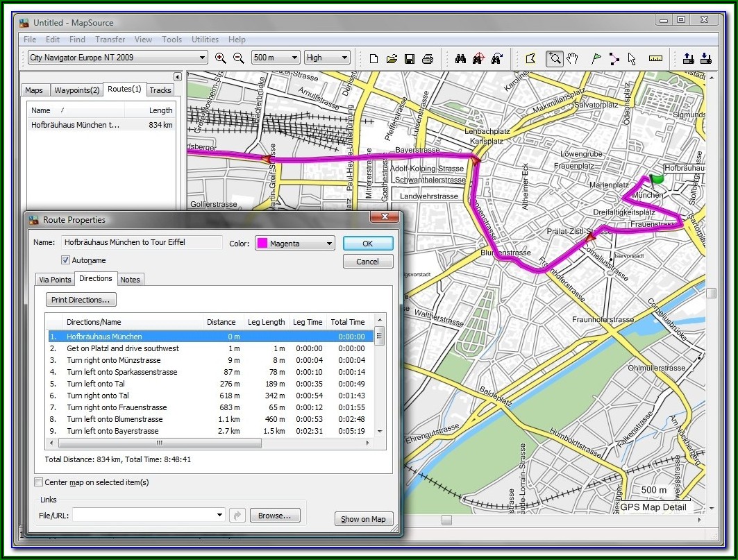738x560 pixels.
Task: Uncheck the Autoname checkbox
Action: point(66,260)
